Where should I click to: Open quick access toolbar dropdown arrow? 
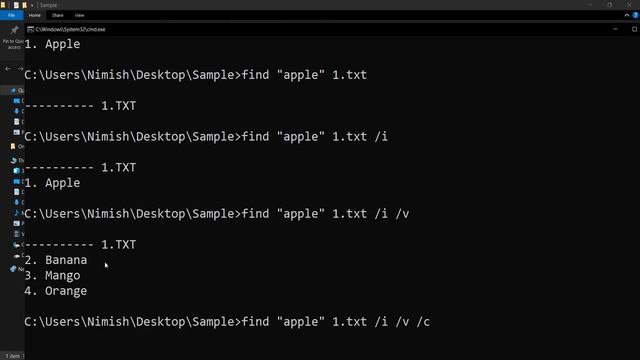coord(32,5)
